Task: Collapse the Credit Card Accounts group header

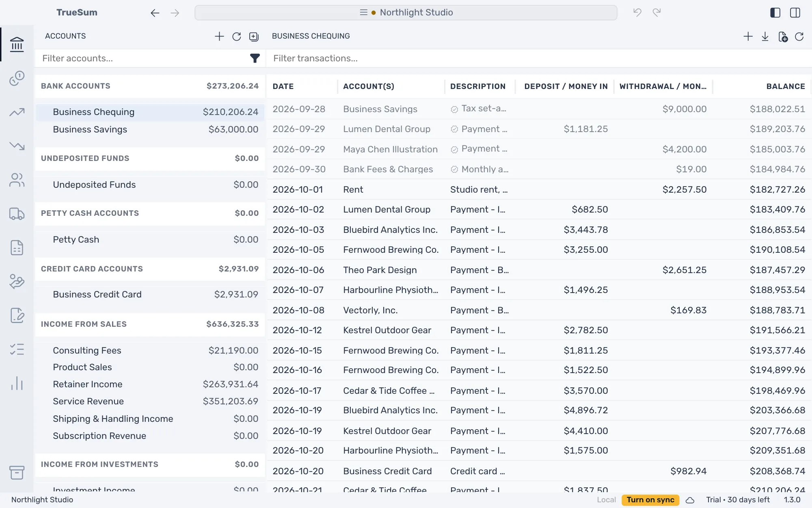Action: (x=150, y=269)
